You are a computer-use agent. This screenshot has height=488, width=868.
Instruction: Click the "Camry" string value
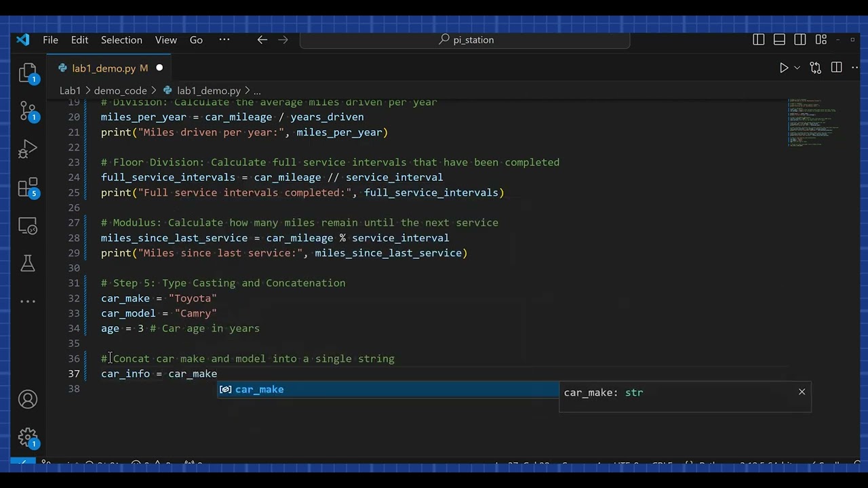point(196,313)
